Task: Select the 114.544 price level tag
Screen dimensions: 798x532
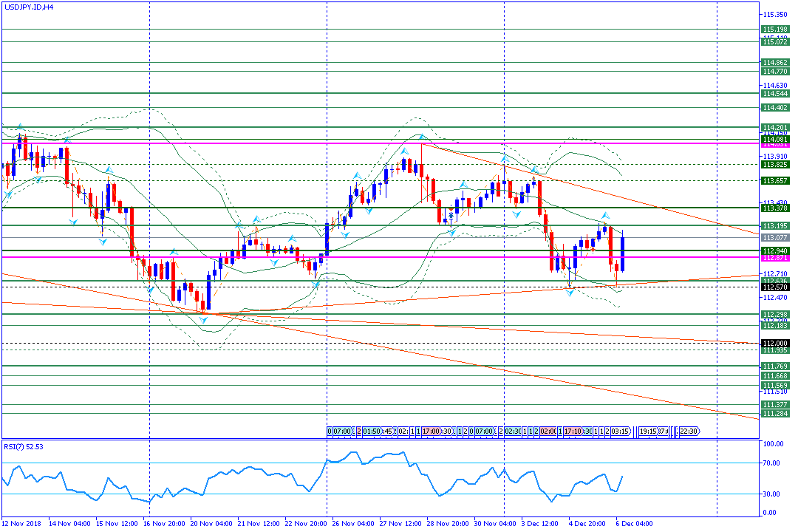Action: point(775,94)
